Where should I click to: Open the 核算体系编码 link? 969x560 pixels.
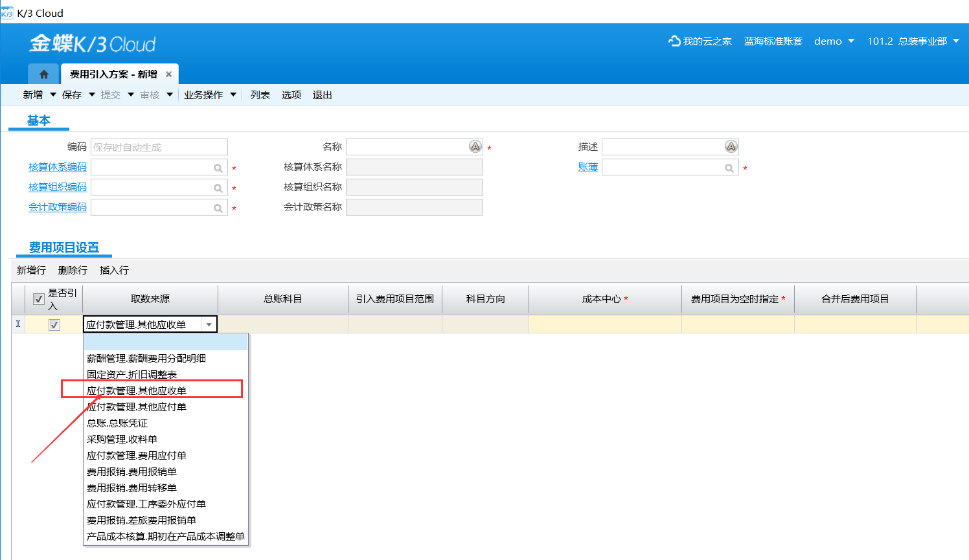[x=58, y=167]
